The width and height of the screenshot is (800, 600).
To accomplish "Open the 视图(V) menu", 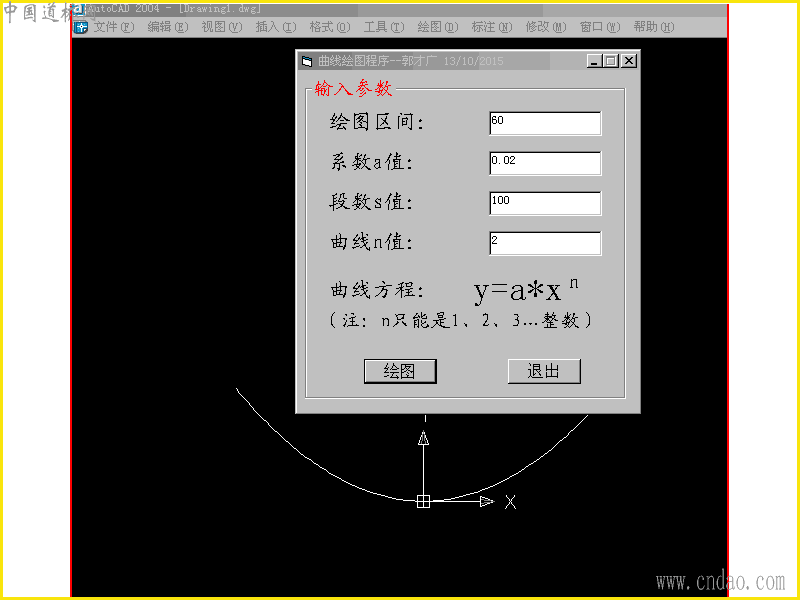I will 222,27.
